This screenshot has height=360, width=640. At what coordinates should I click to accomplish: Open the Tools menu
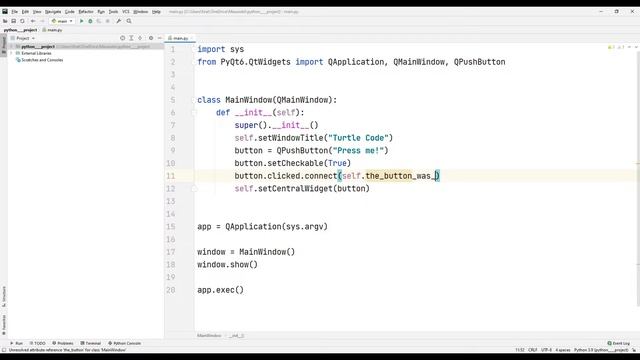[113, 12]
